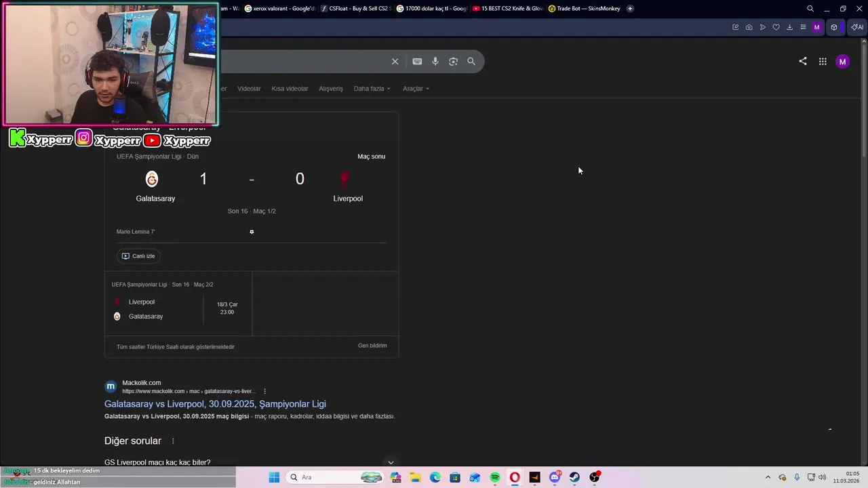Switch to Kısa videolar search tab
The height and width of the screenshot is (488, 868).
click(x=290, y=89)
